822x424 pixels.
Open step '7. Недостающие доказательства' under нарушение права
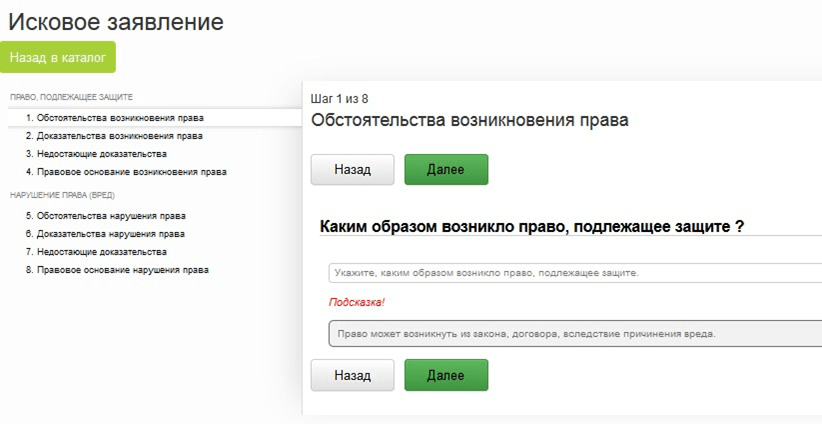[96, 252]
